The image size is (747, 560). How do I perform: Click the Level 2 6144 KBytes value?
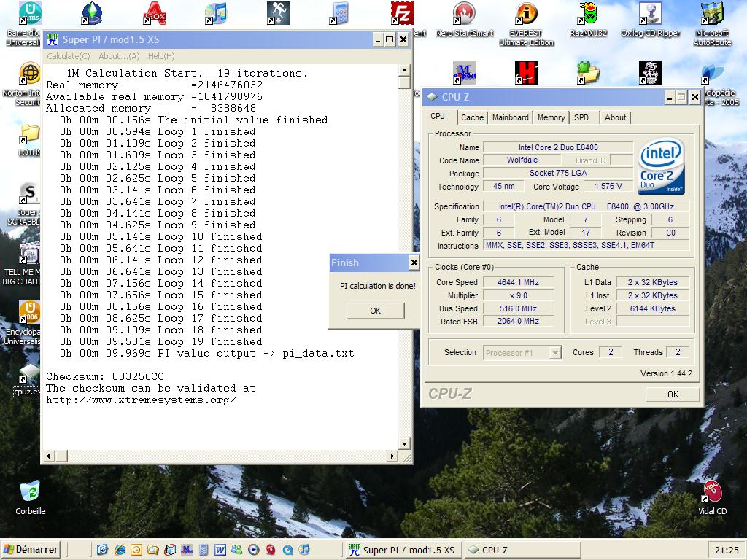[653, 308]
